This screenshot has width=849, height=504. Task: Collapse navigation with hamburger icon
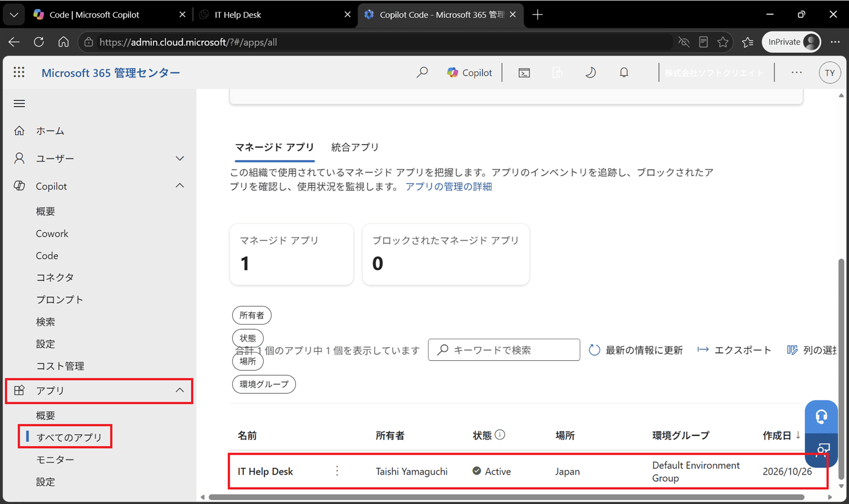click(19, 104)
